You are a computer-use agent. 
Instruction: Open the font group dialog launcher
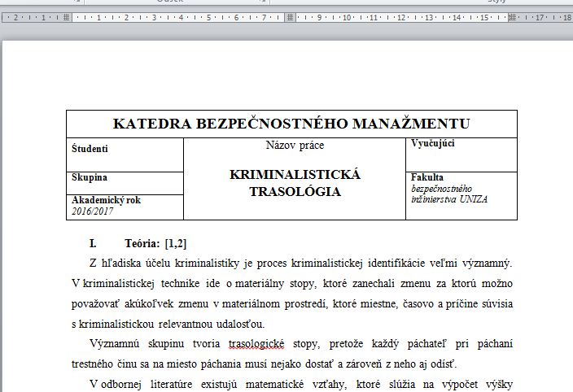[x=78, y=2]
